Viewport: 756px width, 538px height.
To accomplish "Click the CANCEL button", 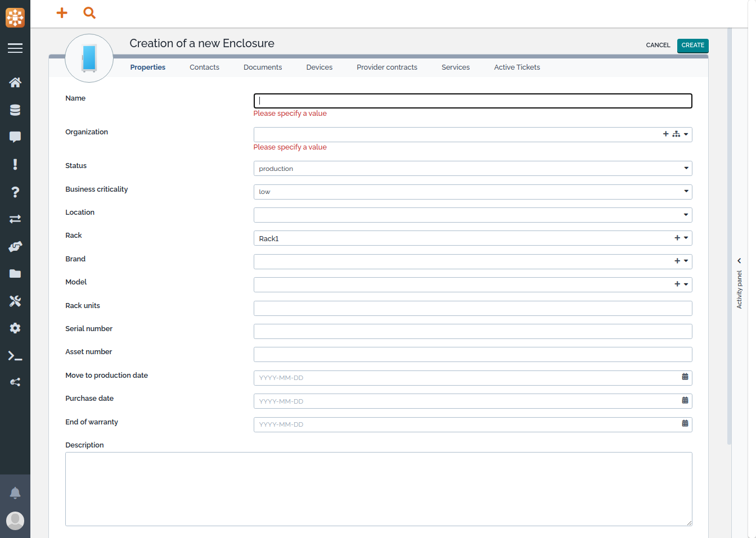I will click(x=658, y=46).
